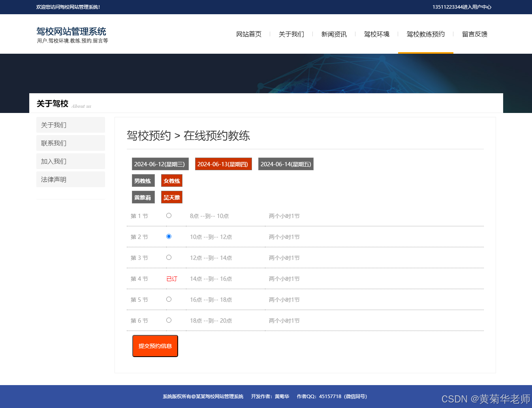The image size is (532, 408).
Task: Click footer 作者QQ: 45157718 text
Action: click(332, 397)
